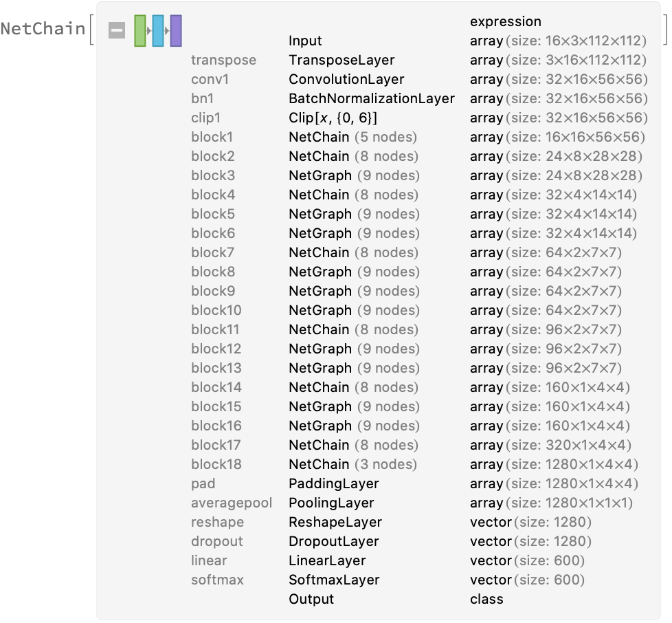The image size is (672, 623).
Task: Click the bn1 BatchNormalizationLayer row
Action: (371, 98)
